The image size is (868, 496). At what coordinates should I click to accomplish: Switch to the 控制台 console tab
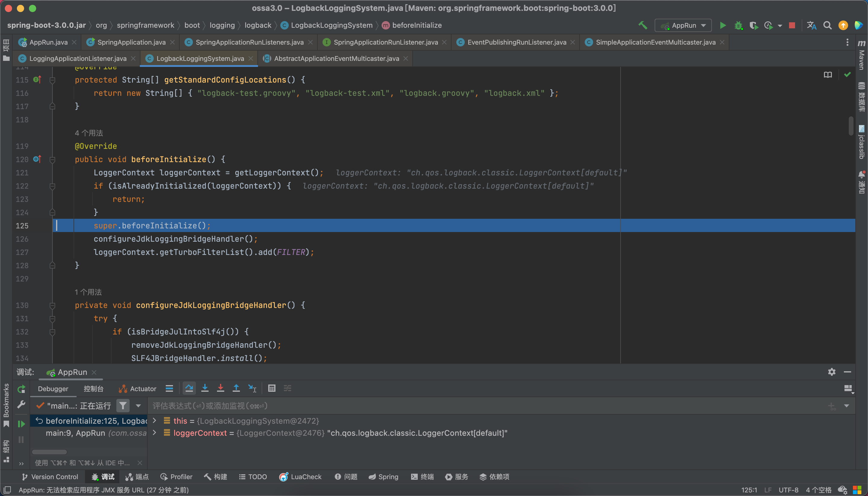93,389
